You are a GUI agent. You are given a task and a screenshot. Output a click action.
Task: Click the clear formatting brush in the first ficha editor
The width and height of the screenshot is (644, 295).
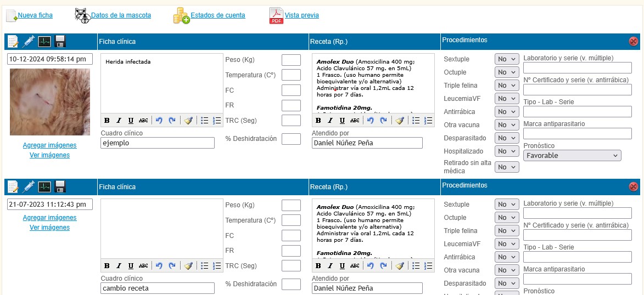[x=188, y=120]
